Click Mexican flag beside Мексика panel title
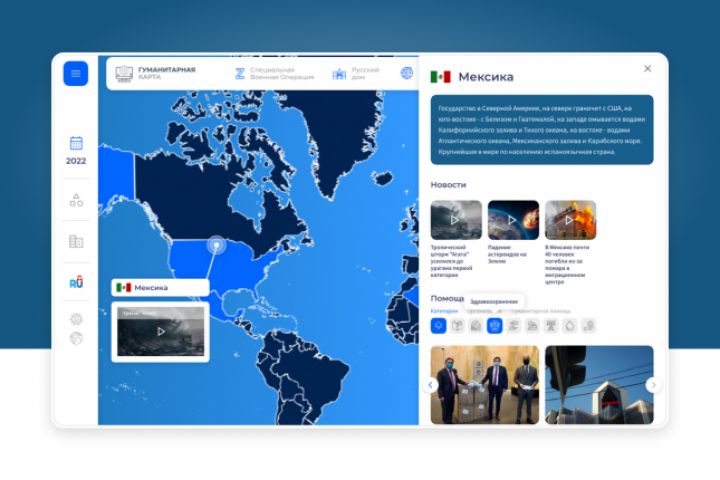 pyautogui.click(x=440, y=77)
